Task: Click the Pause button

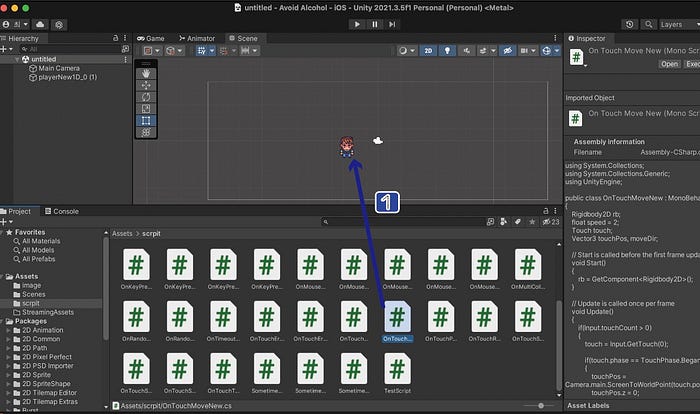Action: [375, 24]
